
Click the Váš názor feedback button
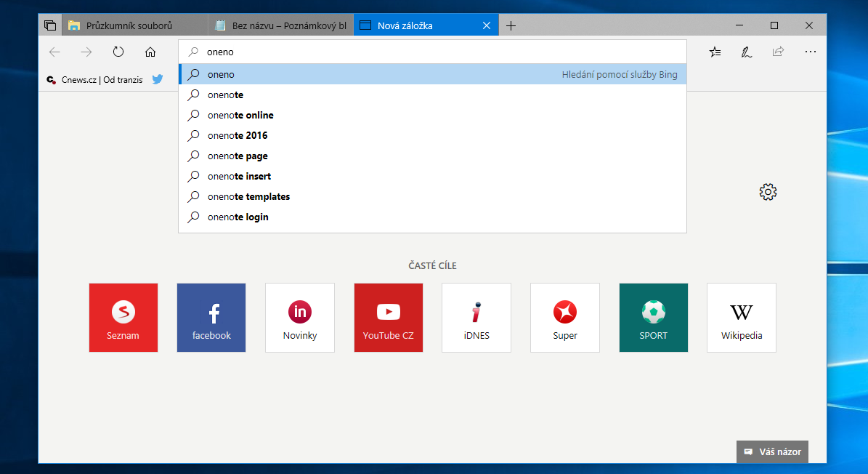tap(772, 452)
